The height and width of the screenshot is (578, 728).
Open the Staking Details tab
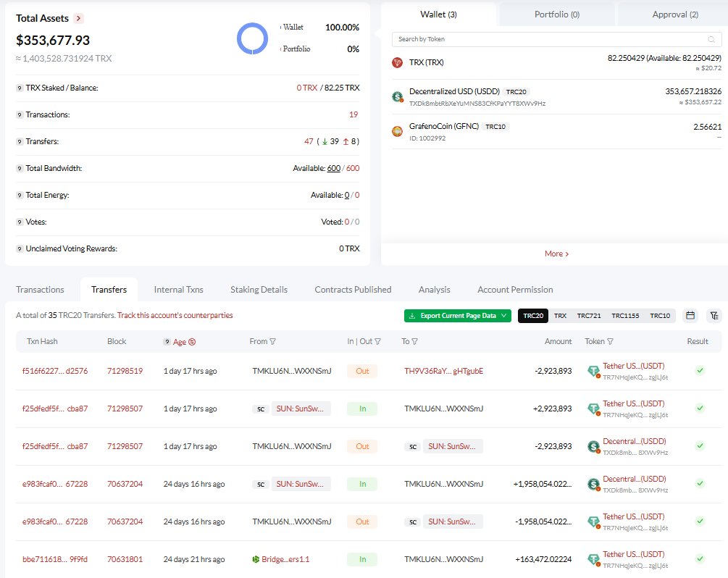point(259,290)
